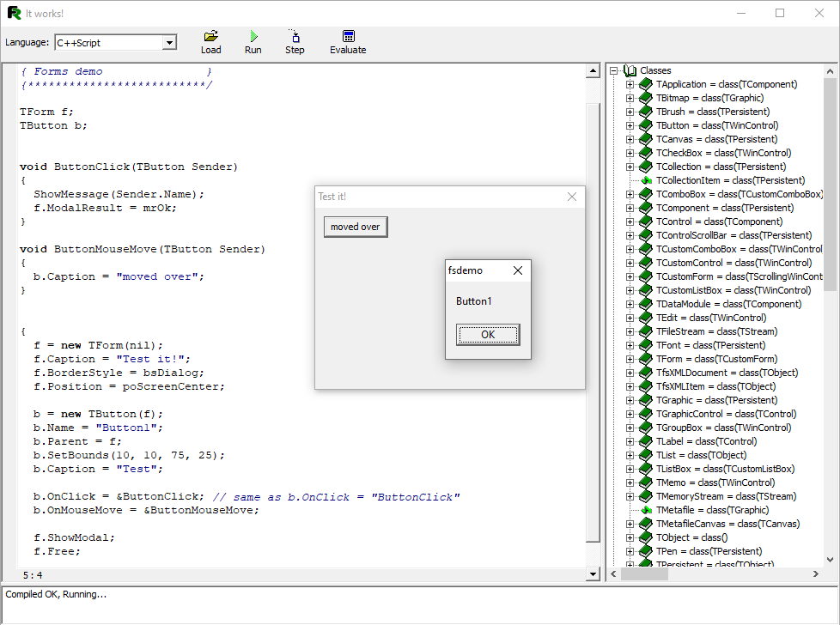Viewport: 840px width, 625px height.
Task: Expand the TApplication tree node
Action: click(x=630, y=84)
